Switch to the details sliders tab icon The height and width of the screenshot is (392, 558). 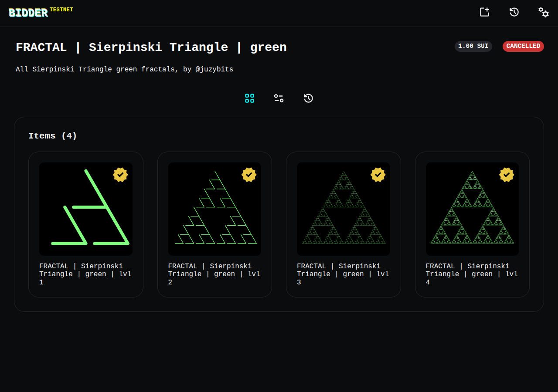[x=279, y=98]
